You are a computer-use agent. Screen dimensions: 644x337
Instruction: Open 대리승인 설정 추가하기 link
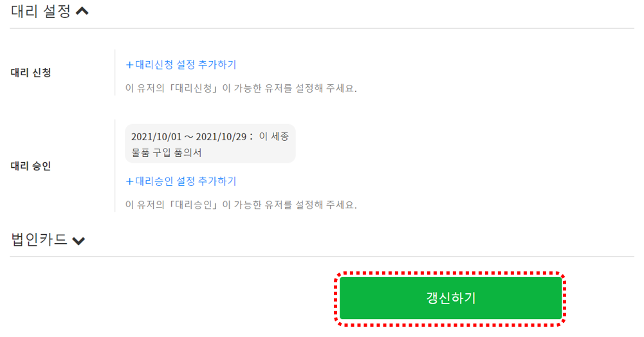pyautogui.click(x=185, y=181)
